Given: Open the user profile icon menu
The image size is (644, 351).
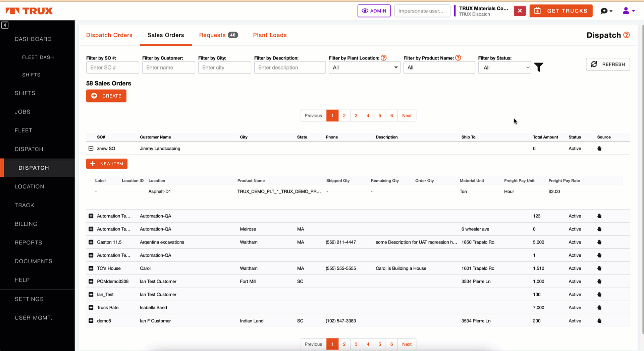Looking at the screenshot, I should pos(629,11).
